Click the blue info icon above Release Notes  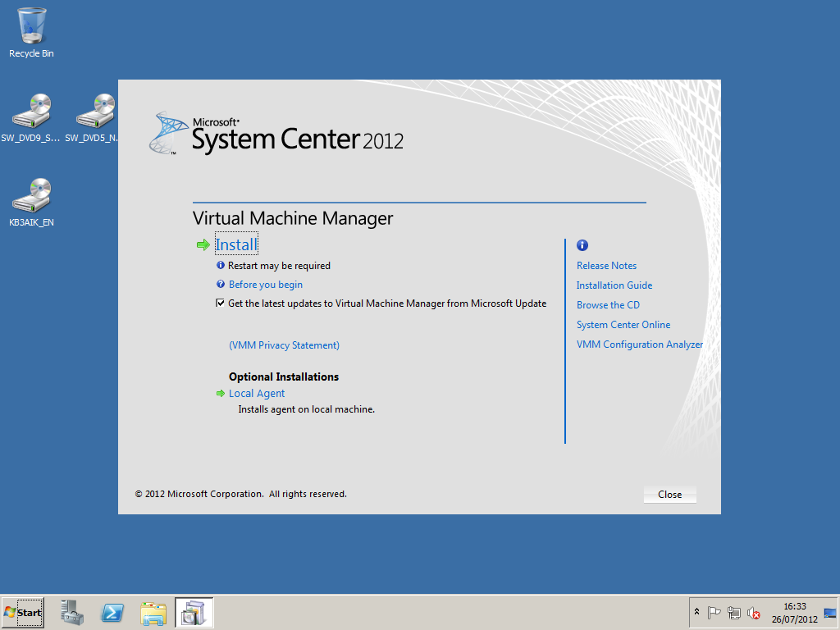tap(582, 245)
